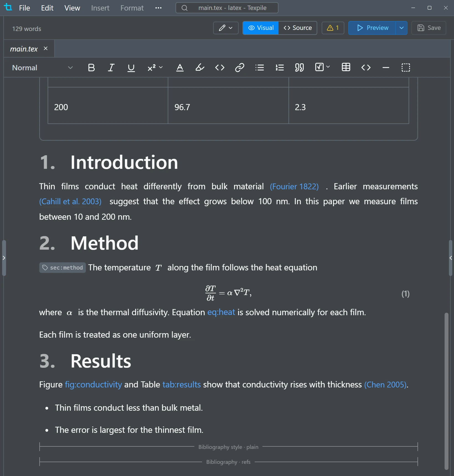Open the File menu

[x=24, y=8]
